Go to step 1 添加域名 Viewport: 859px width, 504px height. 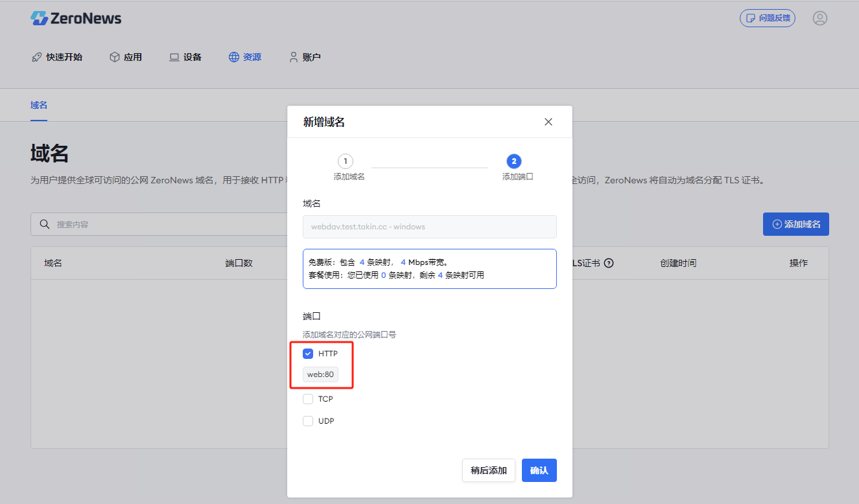(x=349, y=167)
